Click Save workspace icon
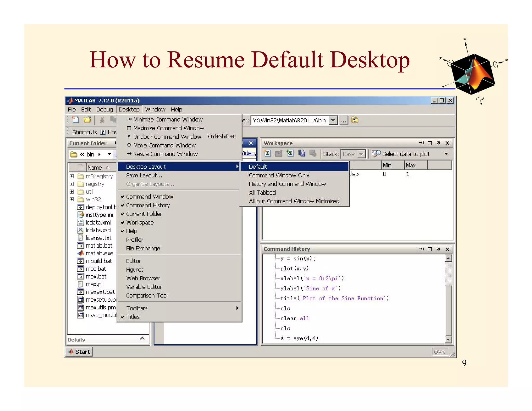Image resolution: width=532 pixels, height=411 pixels. (301, 154)
